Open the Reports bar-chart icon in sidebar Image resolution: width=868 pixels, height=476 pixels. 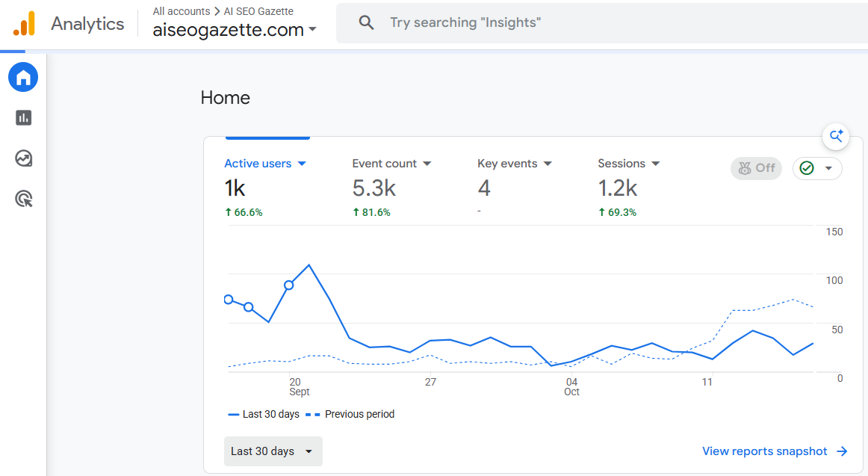[23, 117]
